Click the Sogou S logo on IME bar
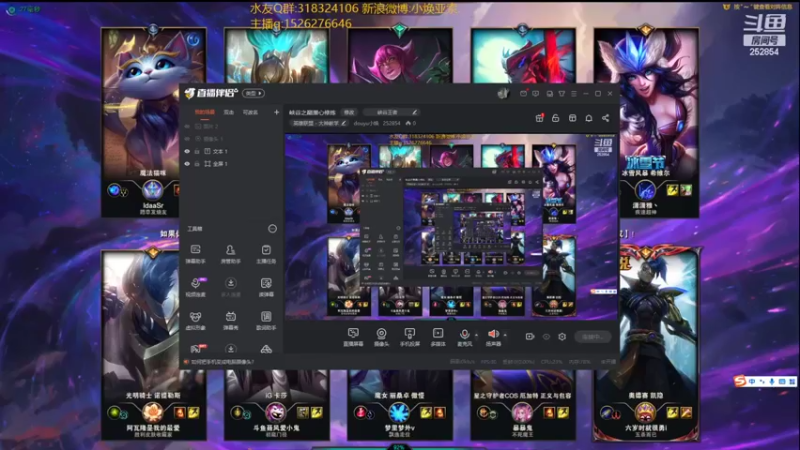This screenshot has height=450, width=800. pos(740,381)
